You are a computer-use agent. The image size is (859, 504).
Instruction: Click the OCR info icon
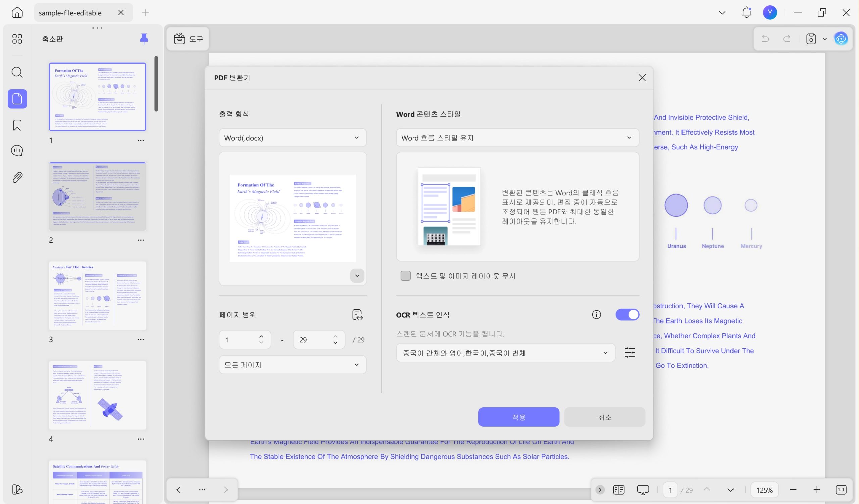click(x=596, y=314)
